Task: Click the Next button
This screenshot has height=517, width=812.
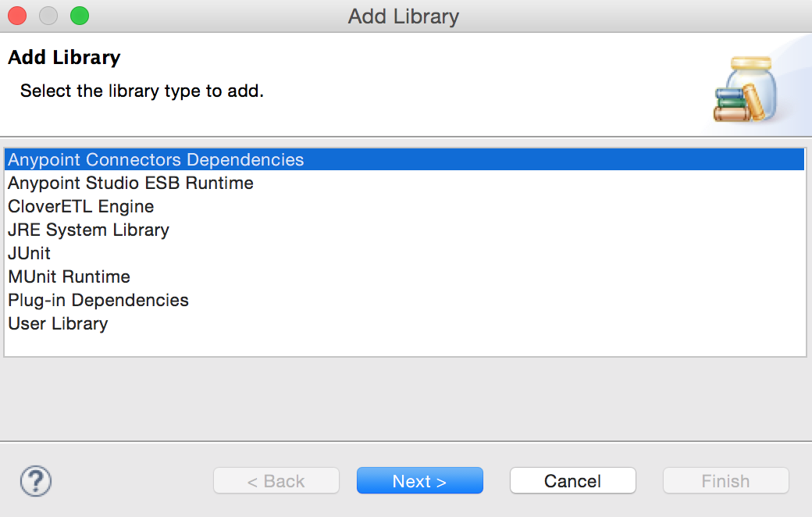Action: pyautogui.click(x=419, y=480)
